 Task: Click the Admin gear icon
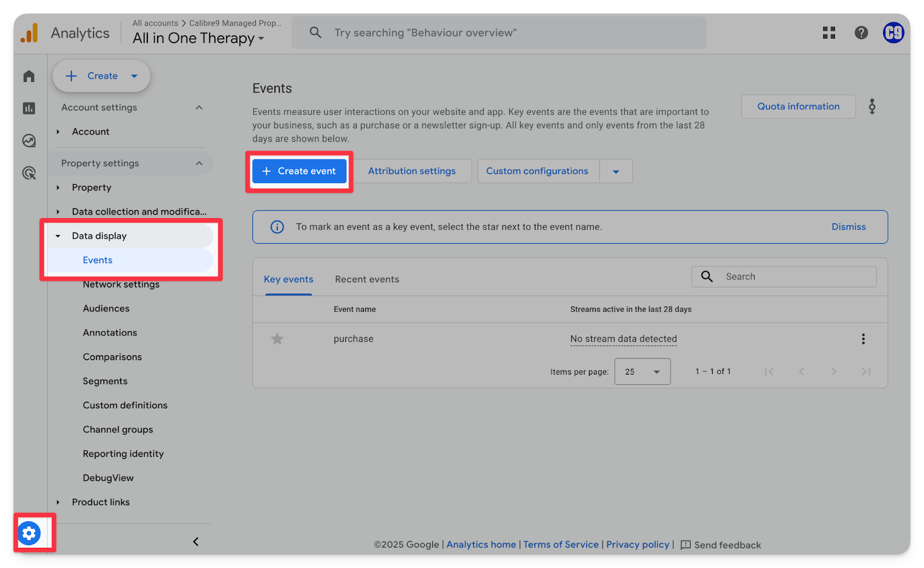coord(29,533)
